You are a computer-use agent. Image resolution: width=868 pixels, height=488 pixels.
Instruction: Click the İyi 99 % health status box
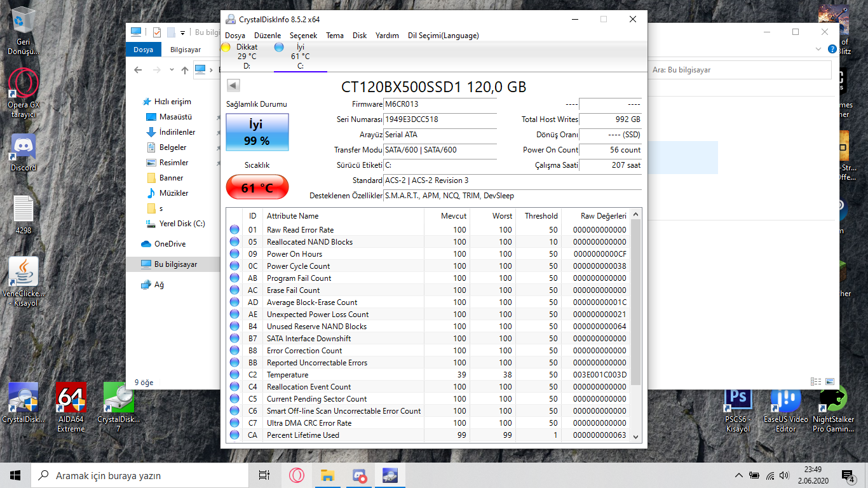257,132
